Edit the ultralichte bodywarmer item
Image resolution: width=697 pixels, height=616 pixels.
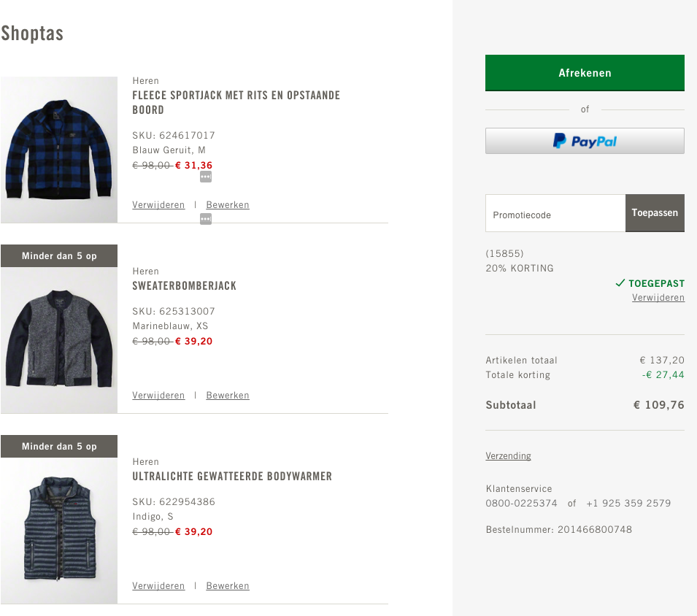[x=228, y=586]
